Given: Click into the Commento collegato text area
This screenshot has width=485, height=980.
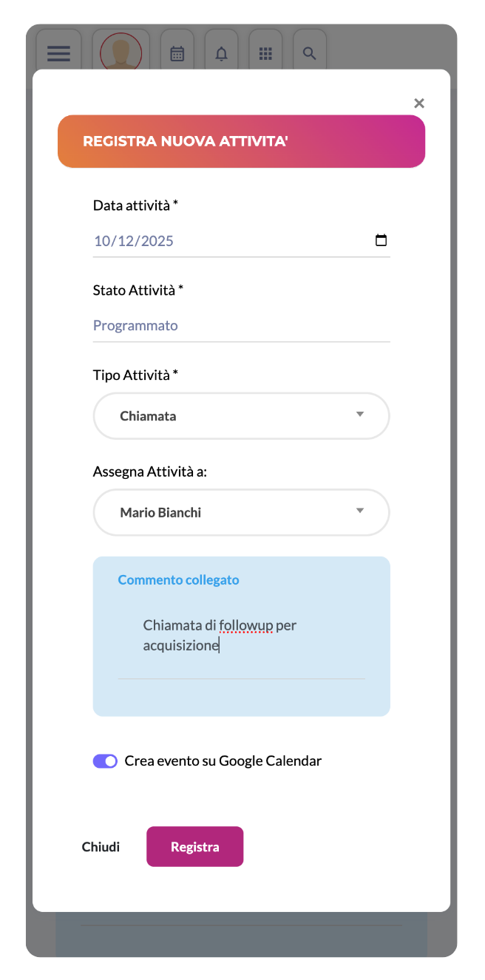Looking at the screenshot, I should click(241, 636).
